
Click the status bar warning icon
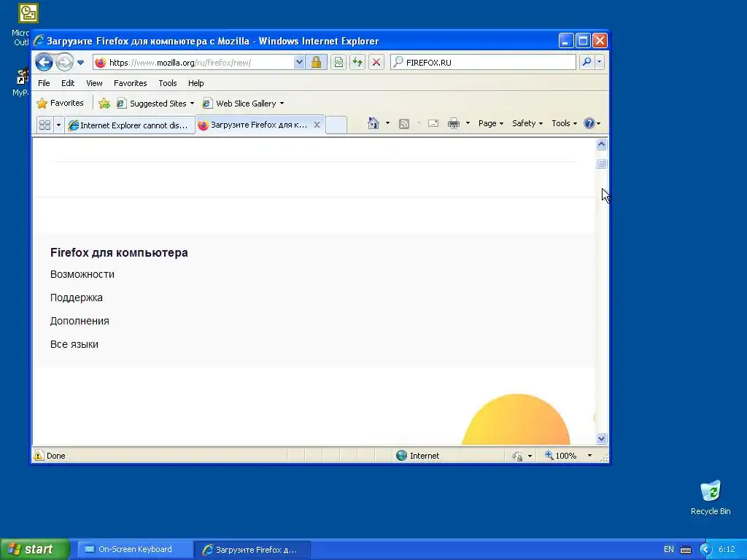[x=39, y=455]
